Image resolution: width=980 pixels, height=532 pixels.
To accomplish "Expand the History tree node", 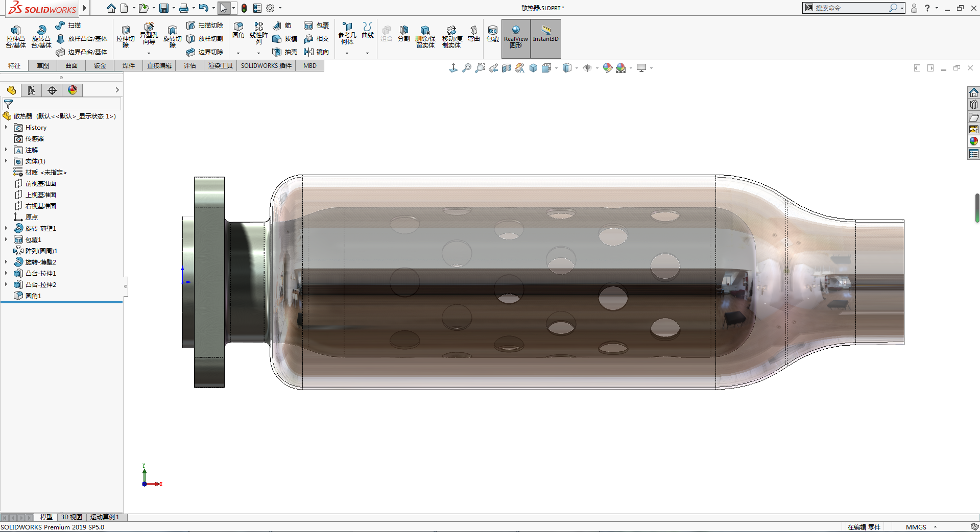I will pos(6,127).
